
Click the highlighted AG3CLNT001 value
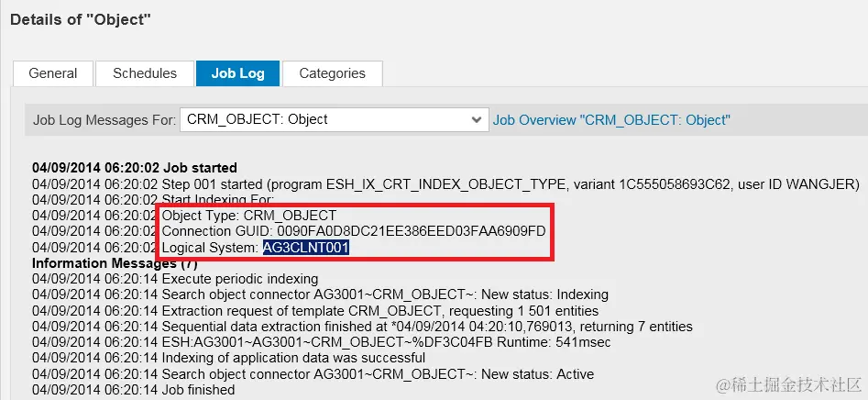pos(305,248)
